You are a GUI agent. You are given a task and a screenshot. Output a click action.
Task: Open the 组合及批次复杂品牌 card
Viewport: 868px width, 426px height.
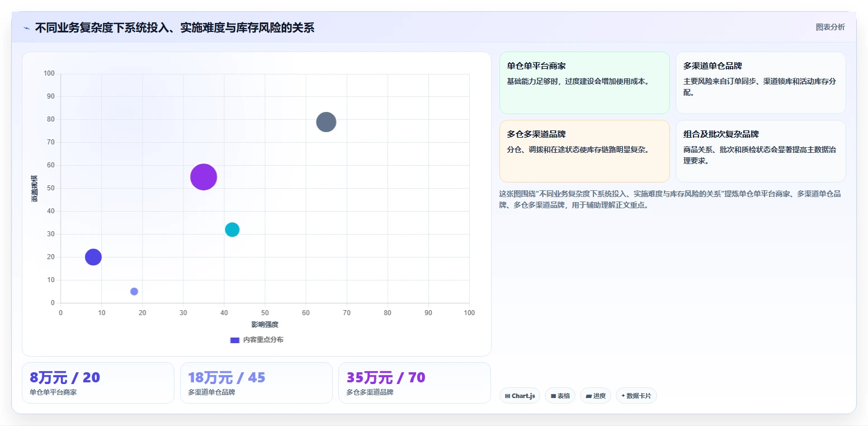[761, 151]
